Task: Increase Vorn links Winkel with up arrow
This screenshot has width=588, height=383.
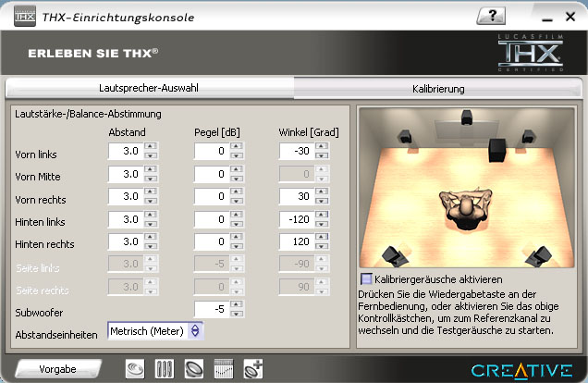Action: point(322,146)
